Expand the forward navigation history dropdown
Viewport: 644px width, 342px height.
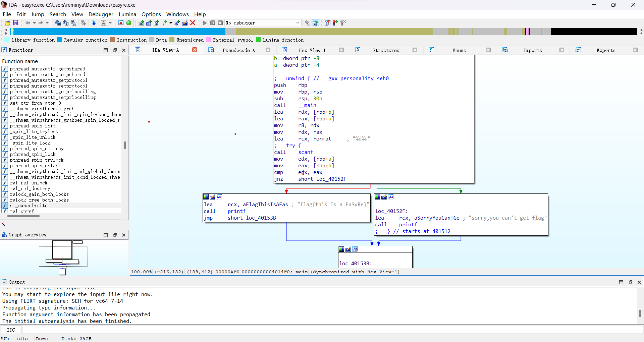click(x=47, y=23)
